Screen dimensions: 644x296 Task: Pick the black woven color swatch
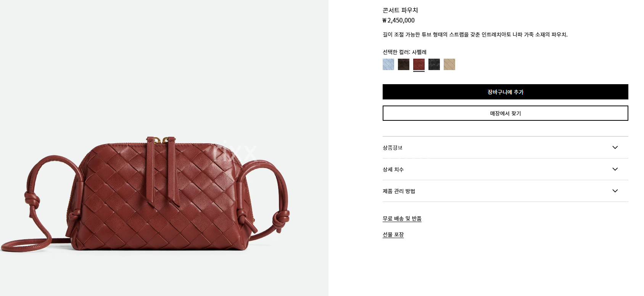[434, 64]
